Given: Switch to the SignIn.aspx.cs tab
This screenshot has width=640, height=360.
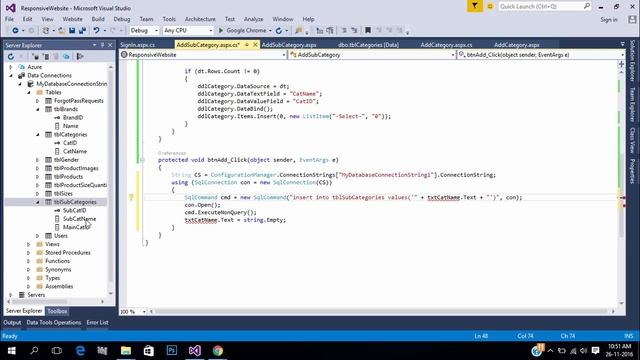Looking at the screenshot, I should (x=138, y=45).
